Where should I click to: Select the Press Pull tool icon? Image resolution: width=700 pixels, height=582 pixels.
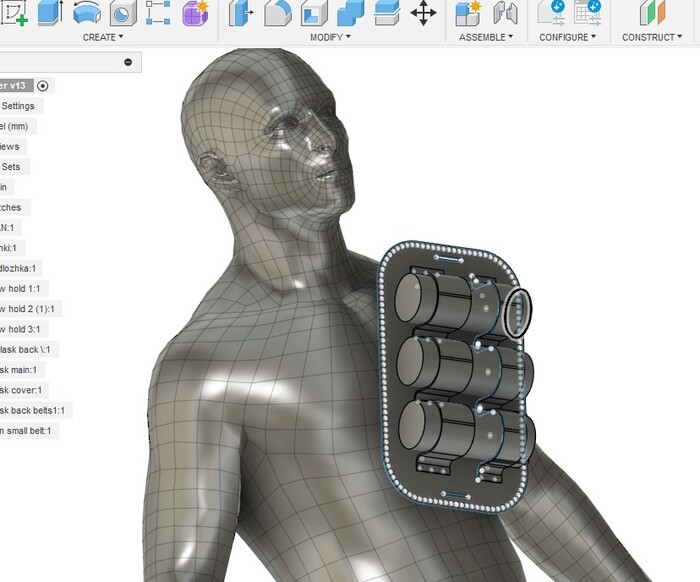pos(240,13)
